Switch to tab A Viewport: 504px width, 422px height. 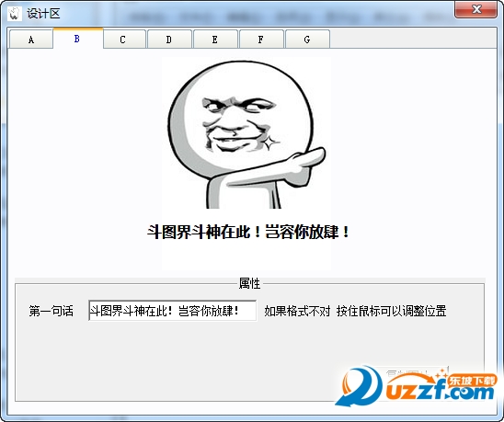(x=31, y=40)
